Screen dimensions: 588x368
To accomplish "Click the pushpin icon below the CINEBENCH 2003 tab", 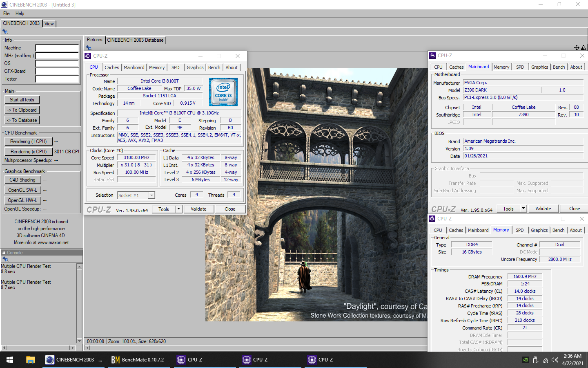I will coord(5,31).
